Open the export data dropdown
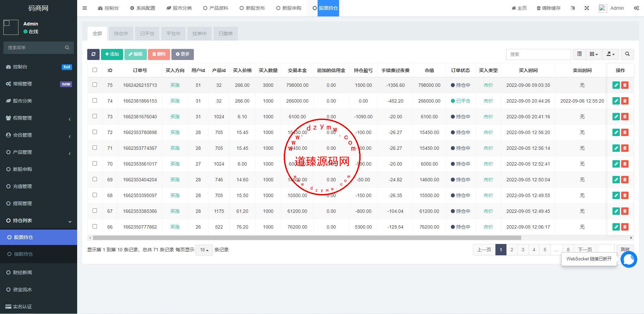644x314 pixels. click(x=610, y=54)
